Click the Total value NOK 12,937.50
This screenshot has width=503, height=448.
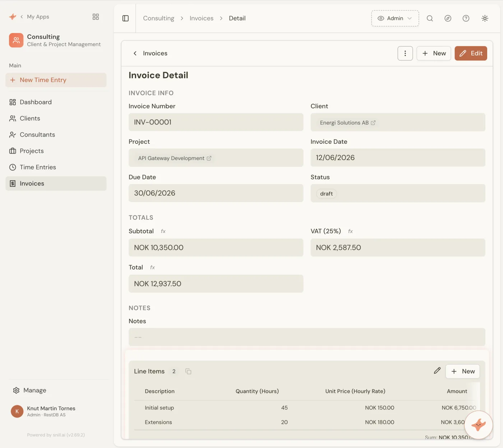coord(216,284)
